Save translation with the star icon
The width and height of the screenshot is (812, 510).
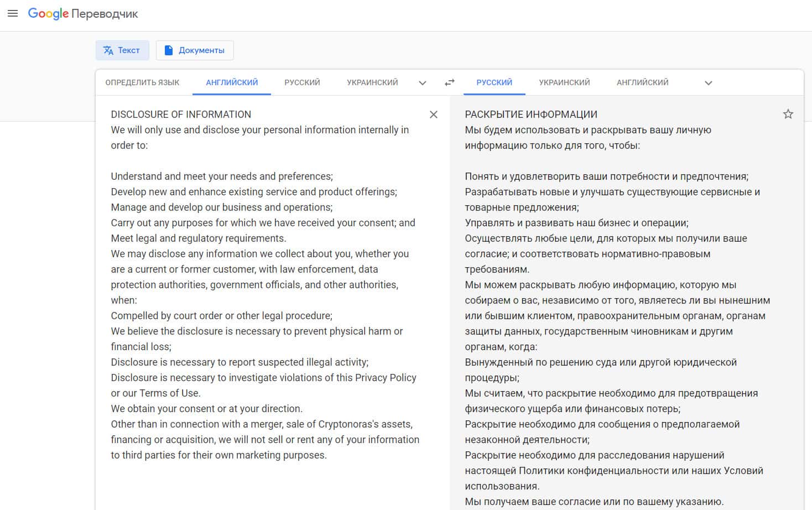[788, 115]
